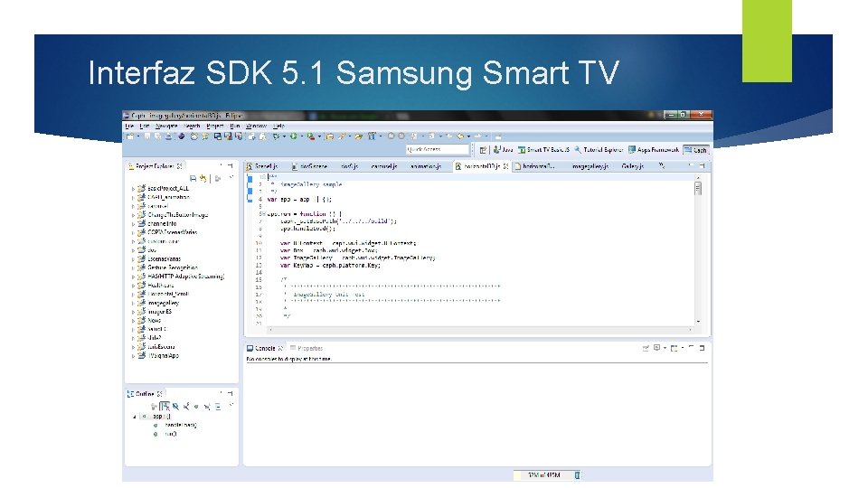This screenshot has height=488, width=868.
Task: Open the Run menu
Action: pyautogui.click(x=235, y=127)
